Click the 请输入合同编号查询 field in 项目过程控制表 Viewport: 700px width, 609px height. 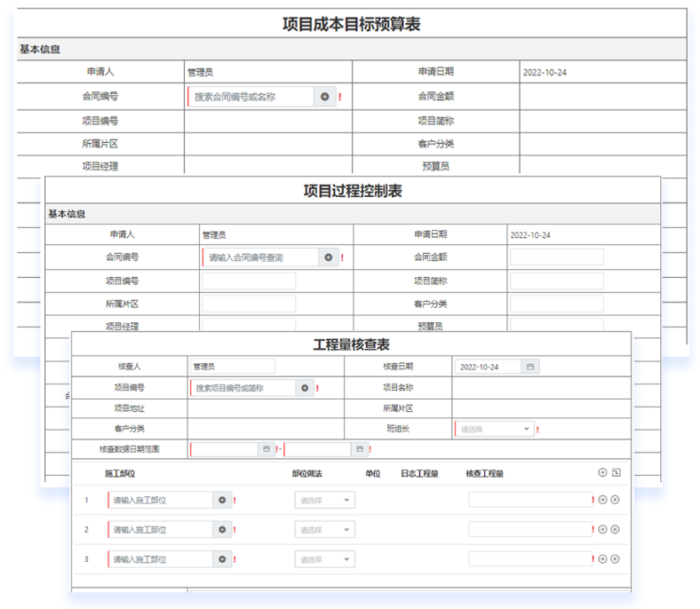[260, 257]
